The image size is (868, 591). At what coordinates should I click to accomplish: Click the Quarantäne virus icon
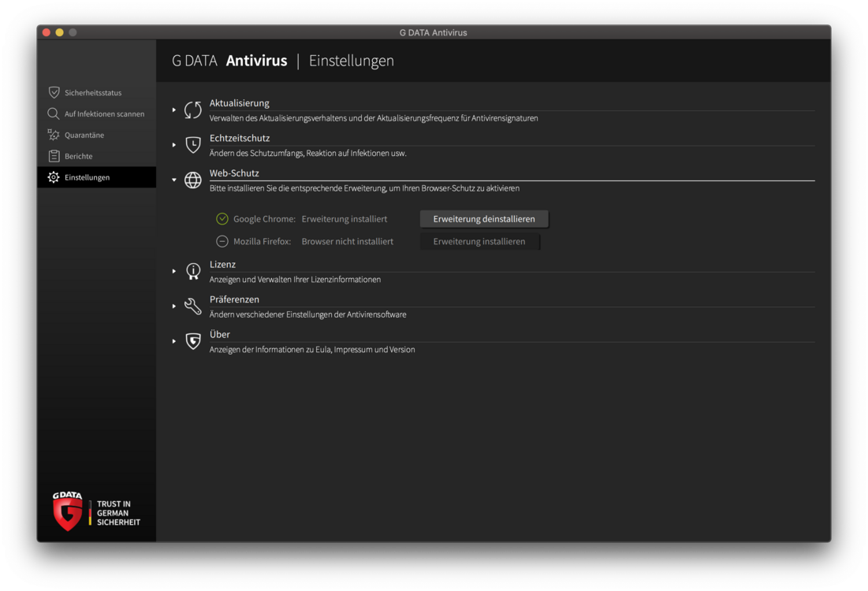click(x=53, y=135)
